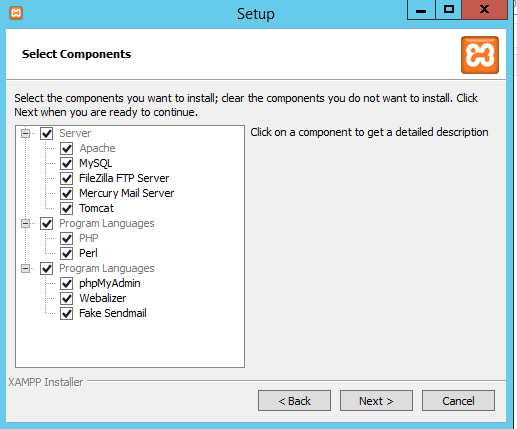Uncheck the Tomcat checkbox
The height and width of the screenshot is (429, 517).
pos(67,208)
